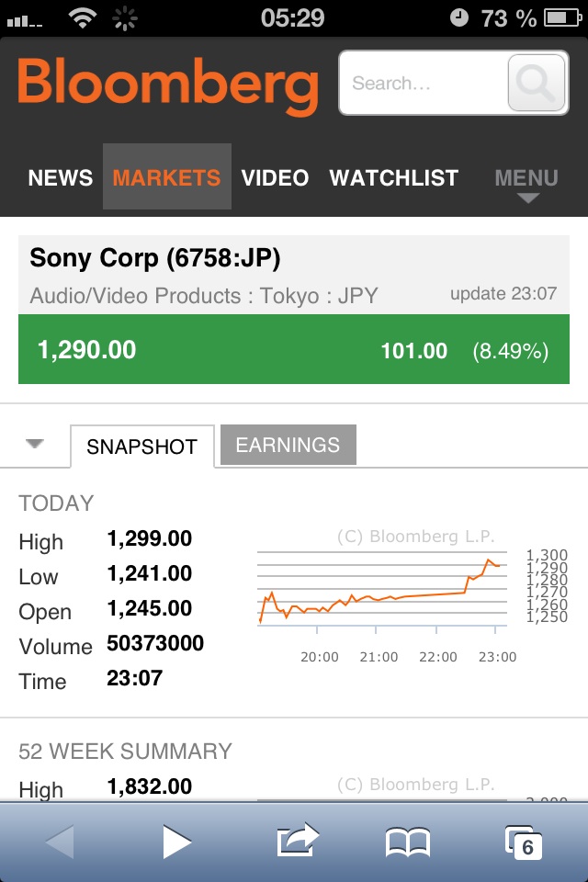
Task: Tap the search magnifying glass icon
Action: [535, 84]
